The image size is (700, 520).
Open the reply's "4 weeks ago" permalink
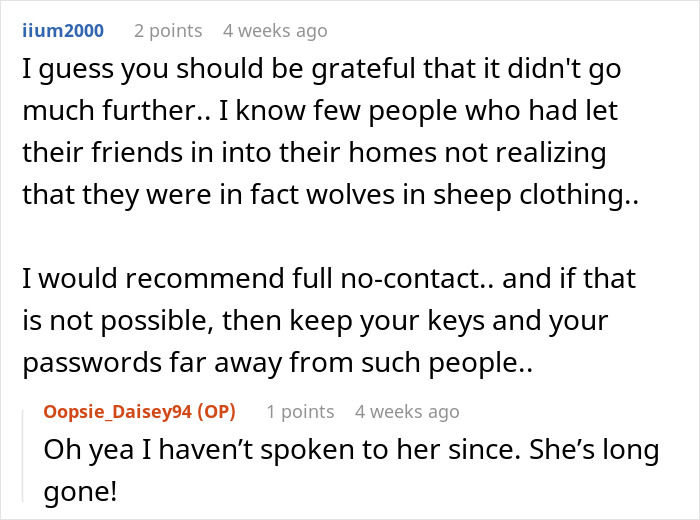pos(407,411)
